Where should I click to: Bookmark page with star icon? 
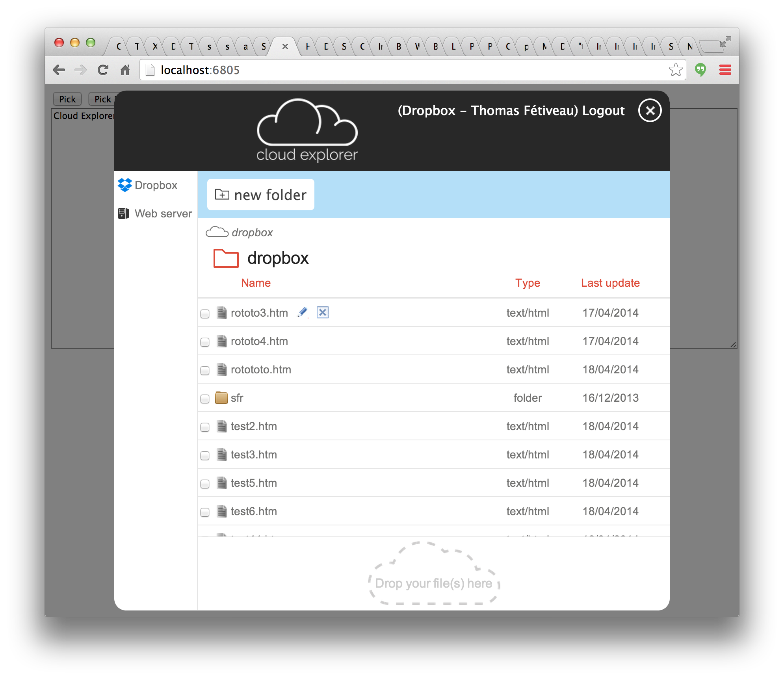[675, 70]
